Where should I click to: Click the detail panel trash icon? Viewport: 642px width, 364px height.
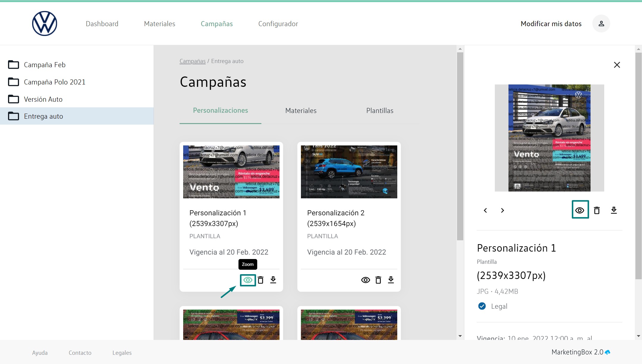[597, 210]
